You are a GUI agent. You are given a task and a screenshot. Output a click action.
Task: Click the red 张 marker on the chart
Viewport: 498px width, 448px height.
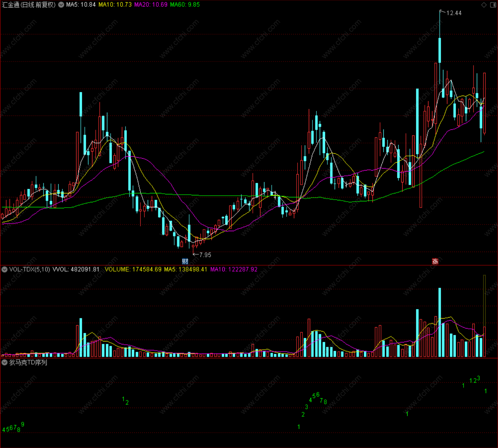click(x=435, y=261)
